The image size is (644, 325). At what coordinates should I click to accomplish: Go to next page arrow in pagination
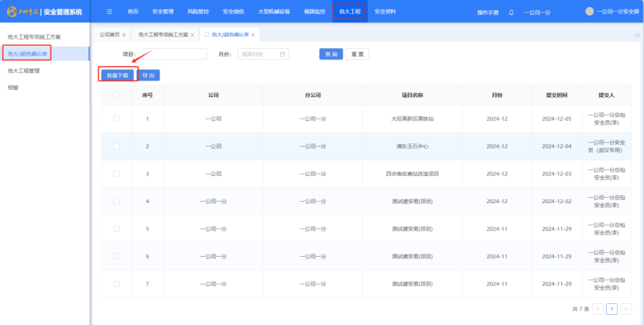[626, 309]
